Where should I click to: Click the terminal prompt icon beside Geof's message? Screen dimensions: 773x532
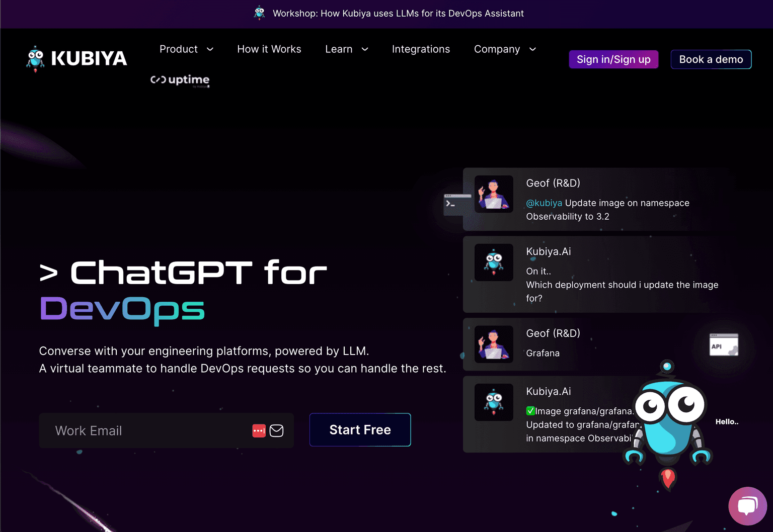[457, 204]
